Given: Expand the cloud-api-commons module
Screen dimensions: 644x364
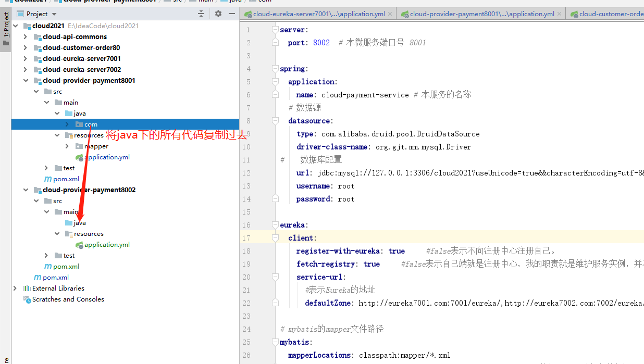Looking at the screenshot, I should coord(26,36).
